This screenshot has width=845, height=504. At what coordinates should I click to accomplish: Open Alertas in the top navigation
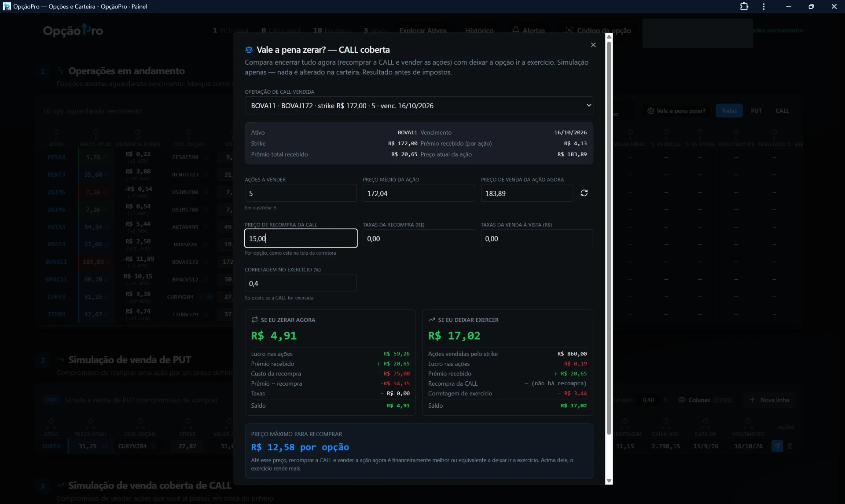point(529,30)
